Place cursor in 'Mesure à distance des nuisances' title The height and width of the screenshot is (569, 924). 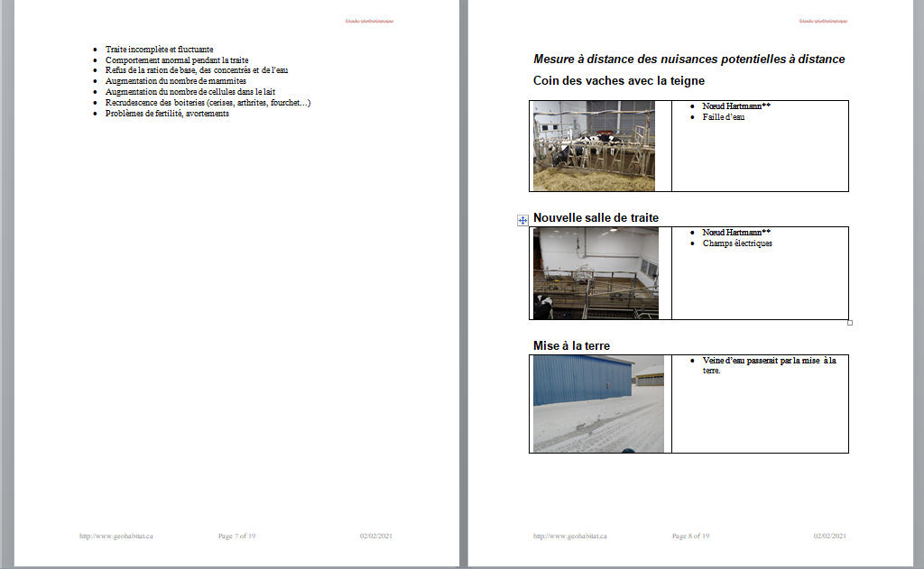point(688,60)
